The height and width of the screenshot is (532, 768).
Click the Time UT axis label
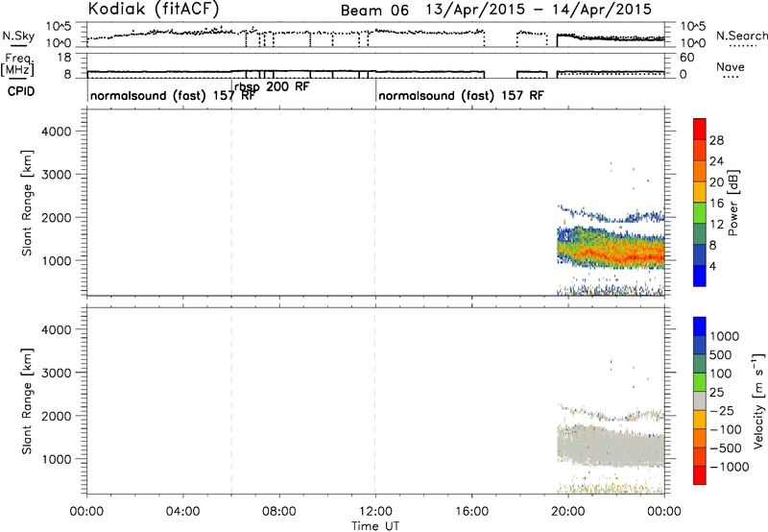coord(375,525)
